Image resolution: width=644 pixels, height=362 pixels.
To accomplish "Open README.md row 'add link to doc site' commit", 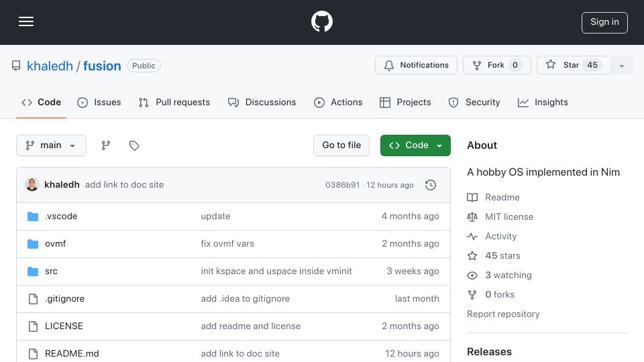I will (x=240, y=354).
